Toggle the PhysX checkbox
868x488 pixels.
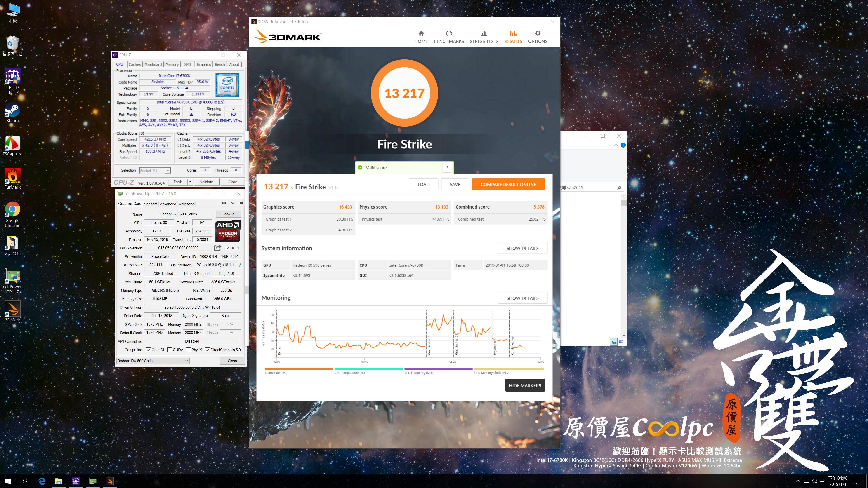(x=189, y=350)
